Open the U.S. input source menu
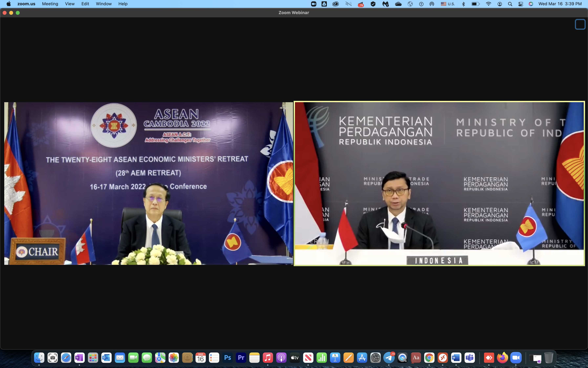The height and width of the screenshot is (368, 588). click(448, 4)
